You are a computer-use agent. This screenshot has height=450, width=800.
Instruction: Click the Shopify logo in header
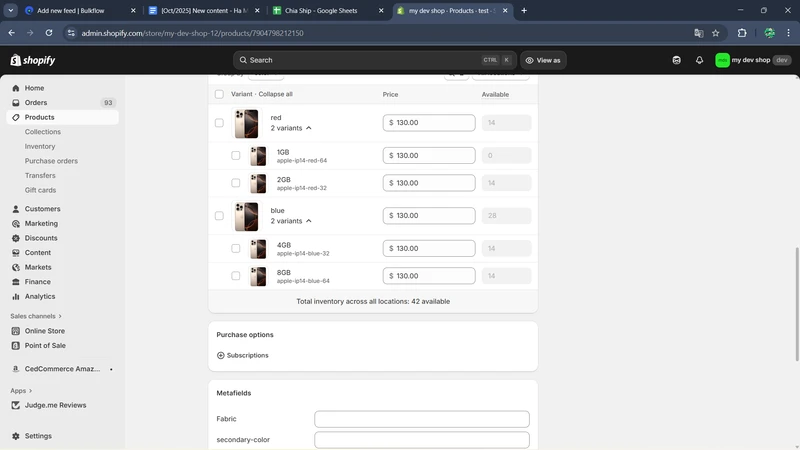pyautogui.click(x=33, y=60)
